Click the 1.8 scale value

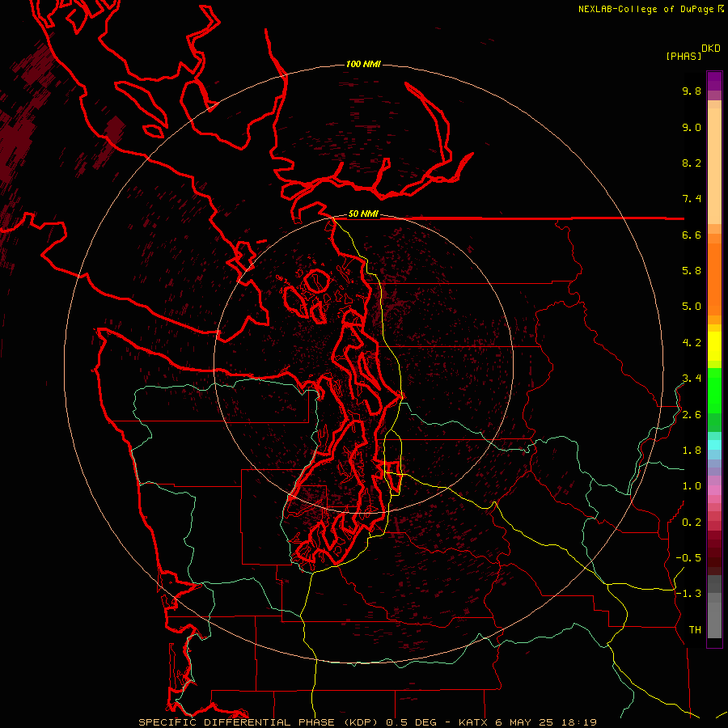[x=692, y=451]
